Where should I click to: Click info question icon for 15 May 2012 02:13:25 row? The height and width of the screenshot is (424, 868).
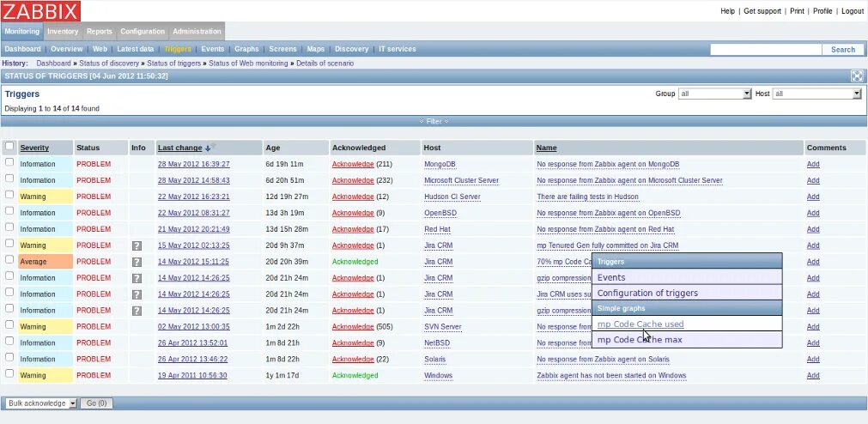pyautogui.click(x=137, y=245)
